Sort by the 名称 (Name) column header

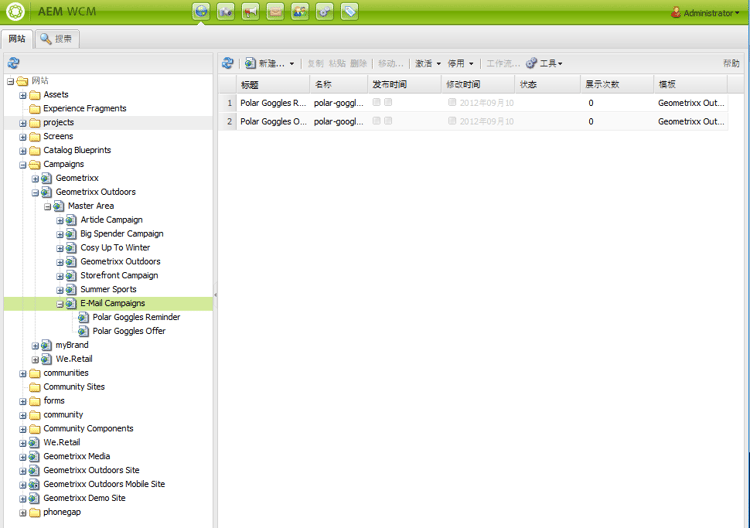click(x=339, y=85)
